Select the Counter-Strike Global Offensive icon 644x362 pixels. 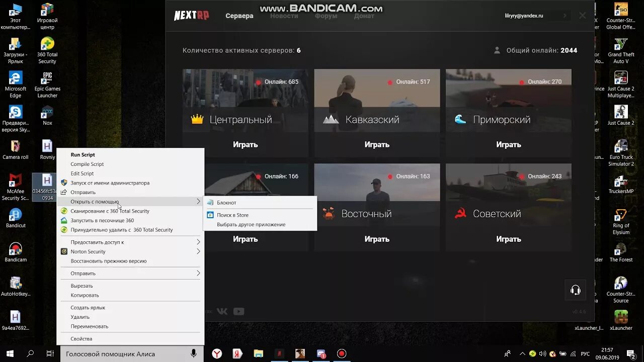pyautogui.click(x=621, y=16)
